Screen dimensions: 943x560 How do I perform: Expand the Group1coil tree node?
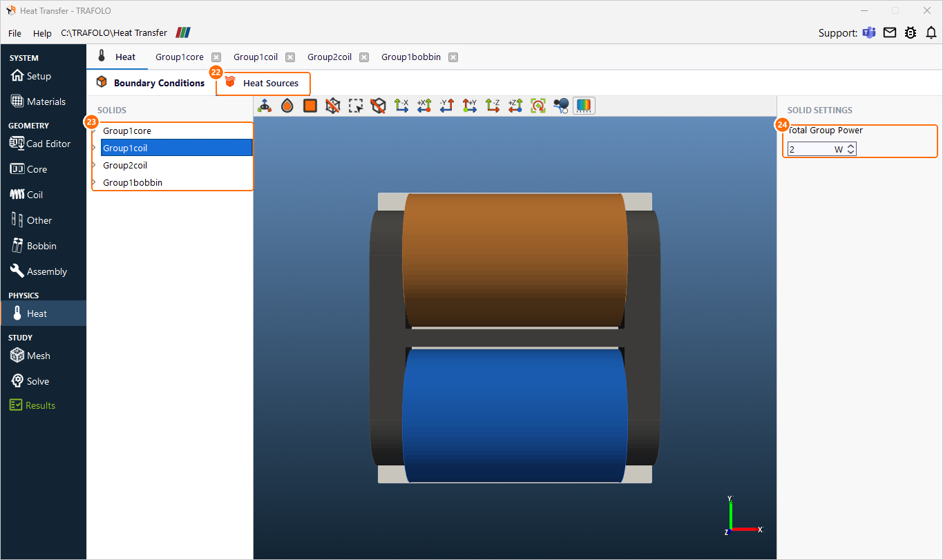click(94, 148)
